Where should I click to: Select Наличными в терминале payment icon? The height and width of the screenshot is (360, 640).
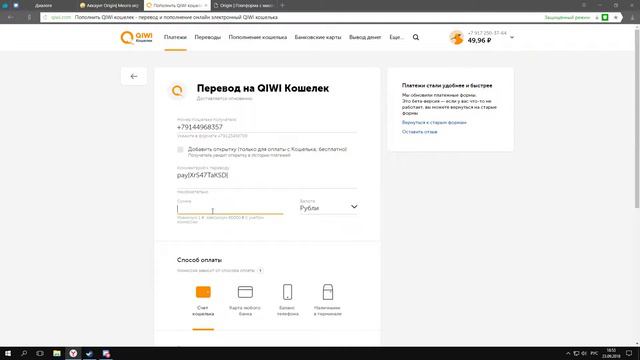coord(328,292)
